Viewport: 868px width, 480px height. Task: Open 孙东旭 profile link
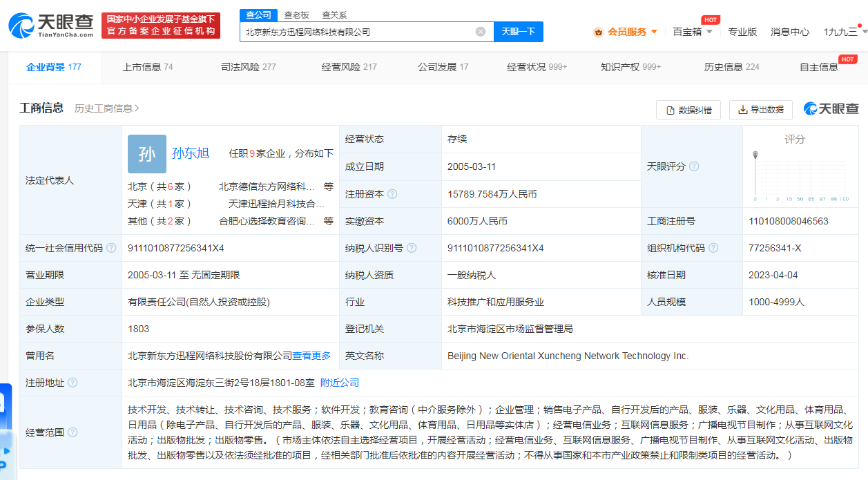[x=191, y=153]
